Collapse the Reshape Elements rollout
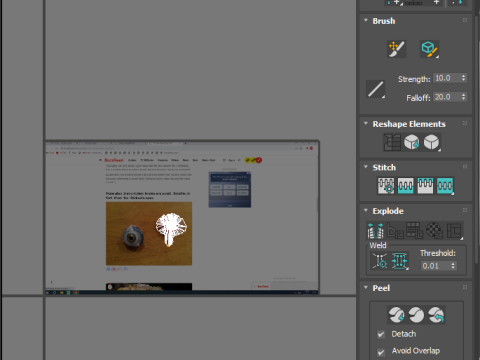This screenshot has height=360, width=480. pyautogui.click(x=366, y=123)
